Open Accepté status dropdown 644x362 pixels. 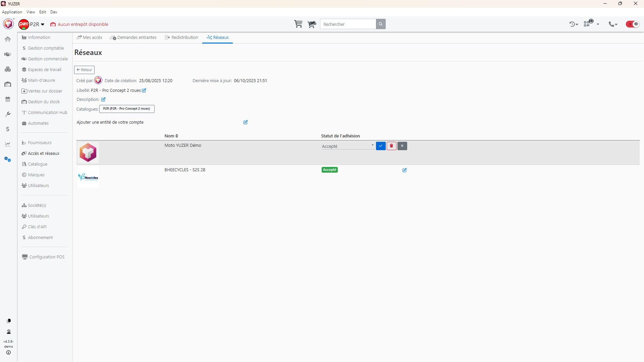348,146
